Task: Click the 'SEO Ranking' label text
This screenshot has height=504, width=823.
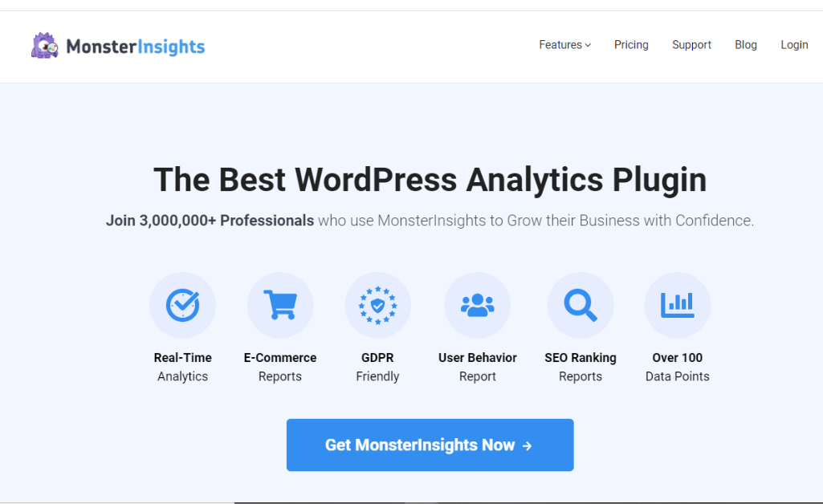Action: pos(581,358)
